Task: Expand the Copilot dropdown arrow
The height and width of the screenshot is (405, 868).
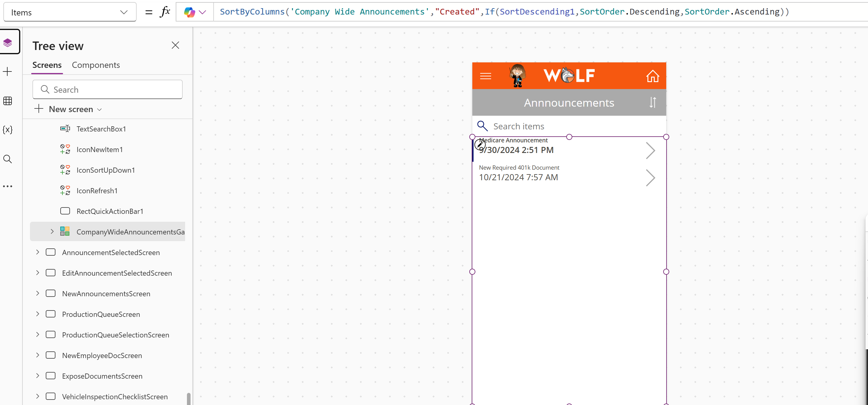Action: click(202, 12)
